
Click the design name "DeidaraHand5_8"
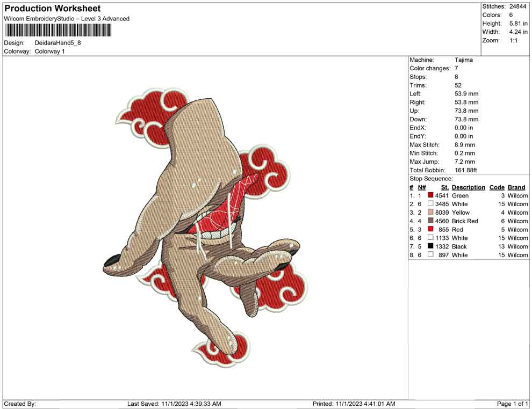point(57,43)
